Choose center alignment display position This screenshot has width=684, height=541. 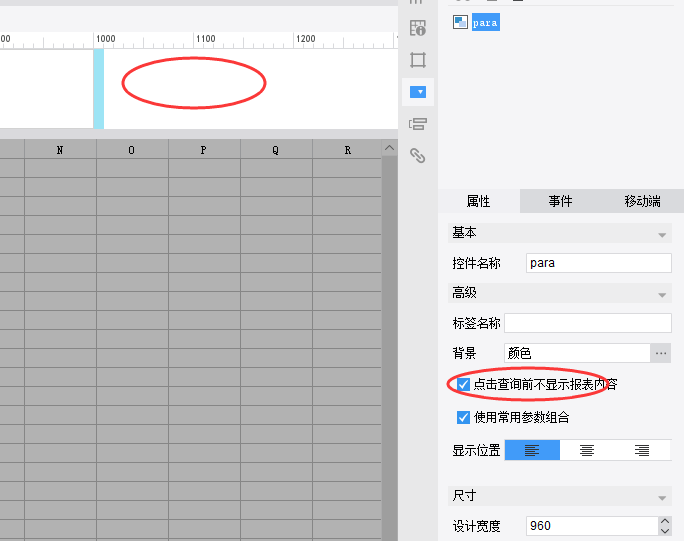tap(587, 450)
